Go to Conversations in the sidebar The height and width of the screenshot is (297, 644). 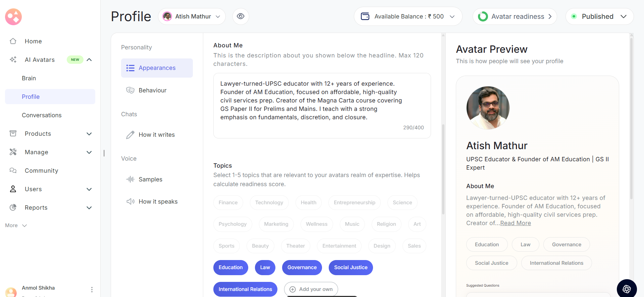42,115
